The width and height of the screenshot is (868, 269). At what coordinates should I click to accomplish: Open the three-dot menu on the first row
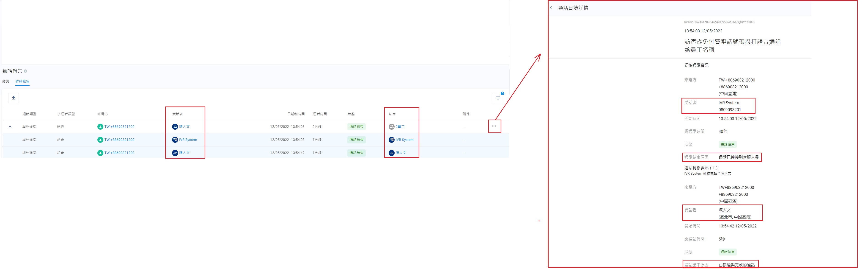coord(494,126)
